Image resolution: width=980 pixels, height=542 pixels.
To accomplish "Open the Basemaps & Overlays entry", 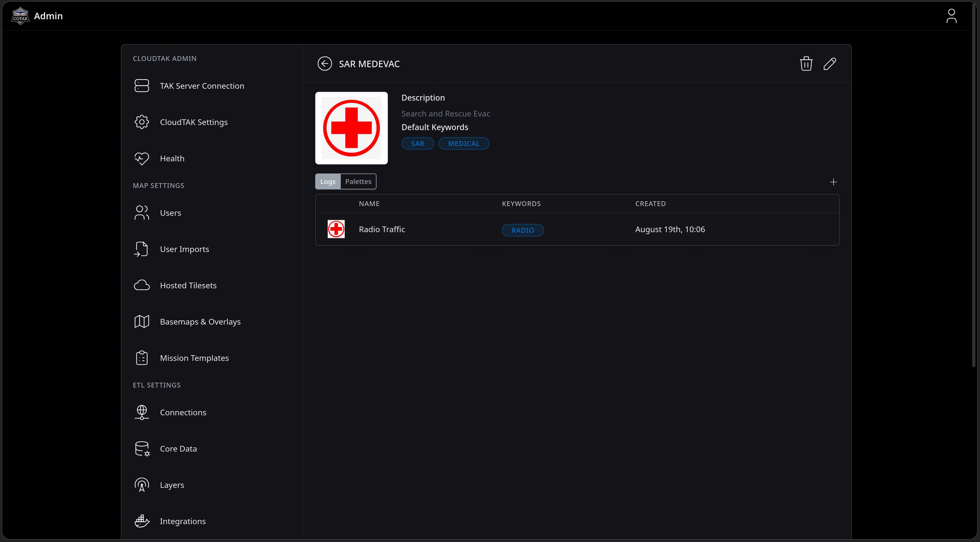I will [x=212, y=321].
